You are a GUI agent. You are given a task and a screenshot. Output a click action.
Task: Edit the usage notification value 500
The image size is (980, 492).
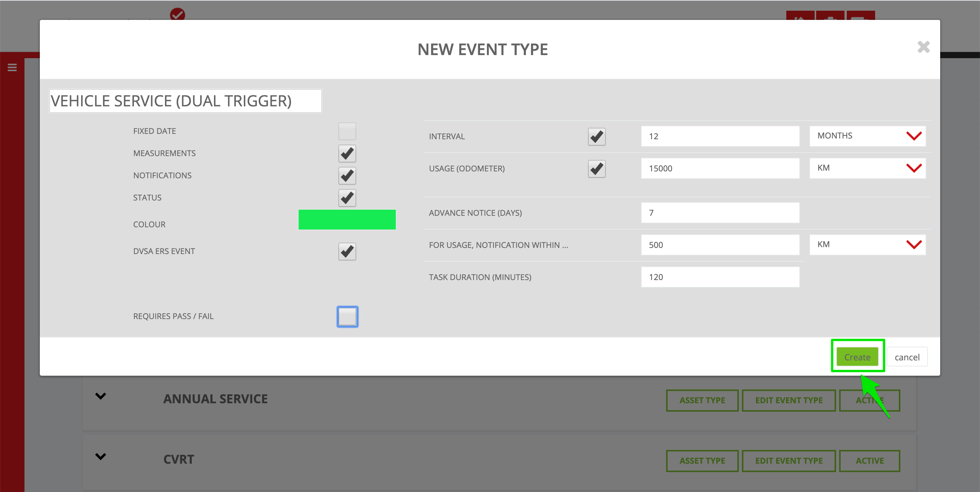pos(720,245)
